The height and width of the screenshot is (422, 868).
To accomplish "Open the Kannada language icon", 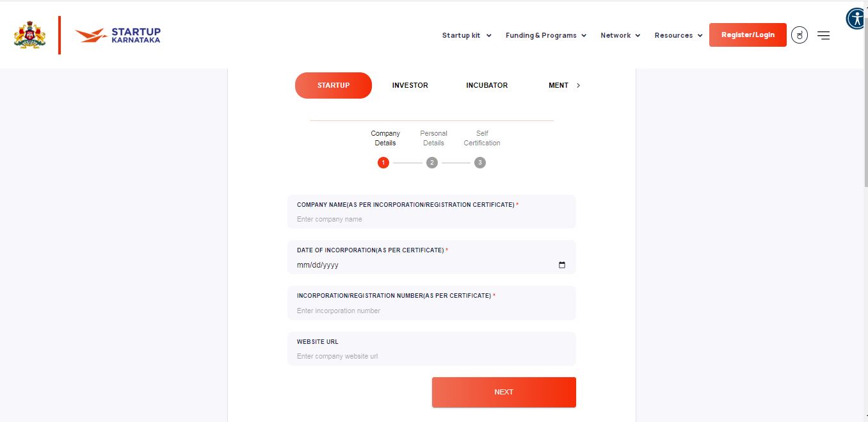I will click(799, 35).
